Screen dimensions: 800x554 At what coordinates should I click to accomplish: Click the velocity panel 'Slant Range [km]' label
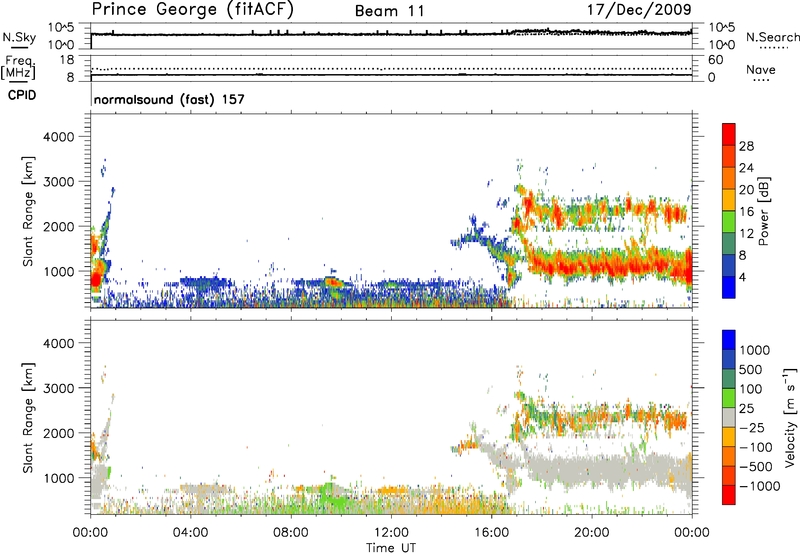tap(28, 418)
